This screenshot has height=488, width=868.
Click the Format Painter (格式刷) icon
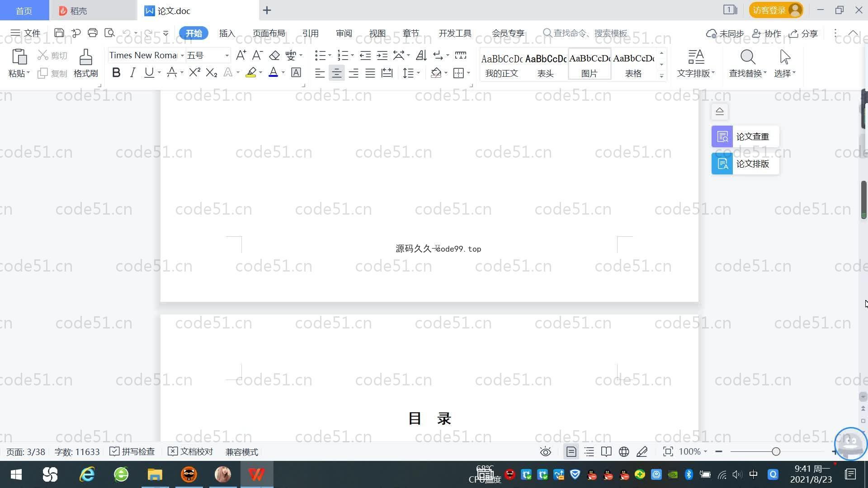(85, 58)
